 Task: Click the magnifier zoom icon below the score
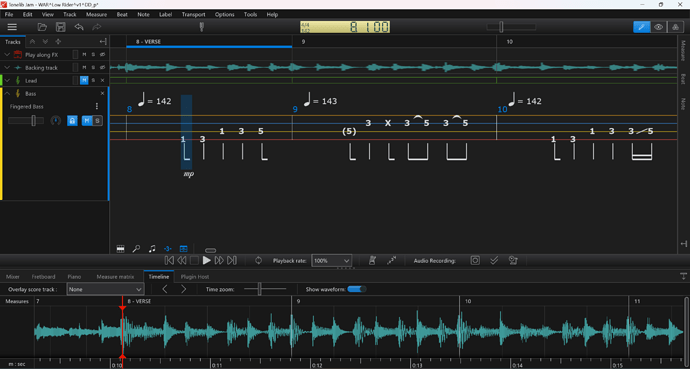[x=136, y=249]
